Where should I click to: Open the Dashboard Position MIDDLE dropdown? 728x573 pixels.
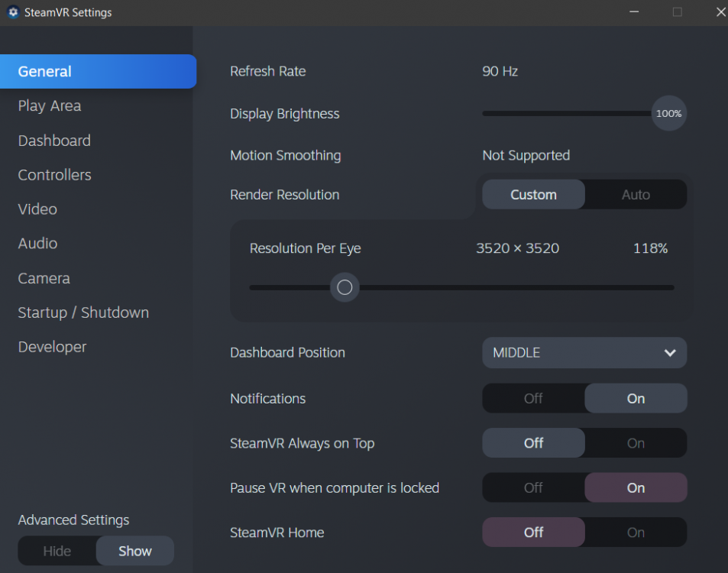(x=584, y=353)
